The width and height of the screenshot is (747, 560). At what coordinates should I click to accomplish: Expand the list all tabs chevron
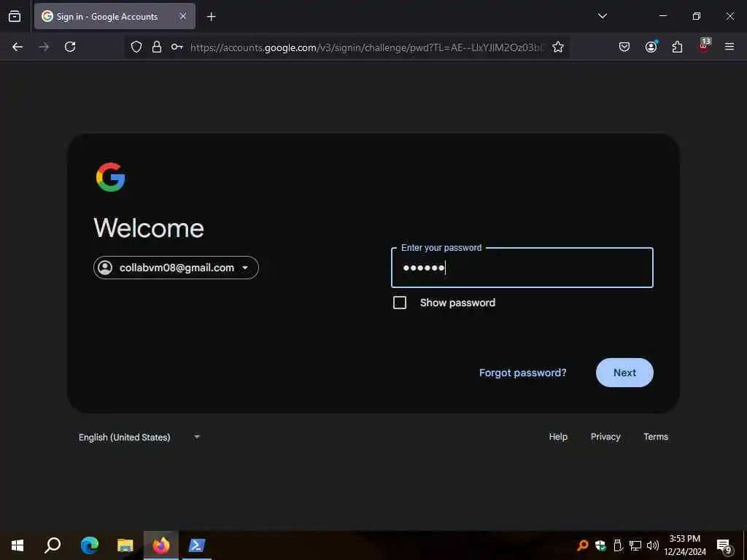pyautogui.click(x=602, y=16)
